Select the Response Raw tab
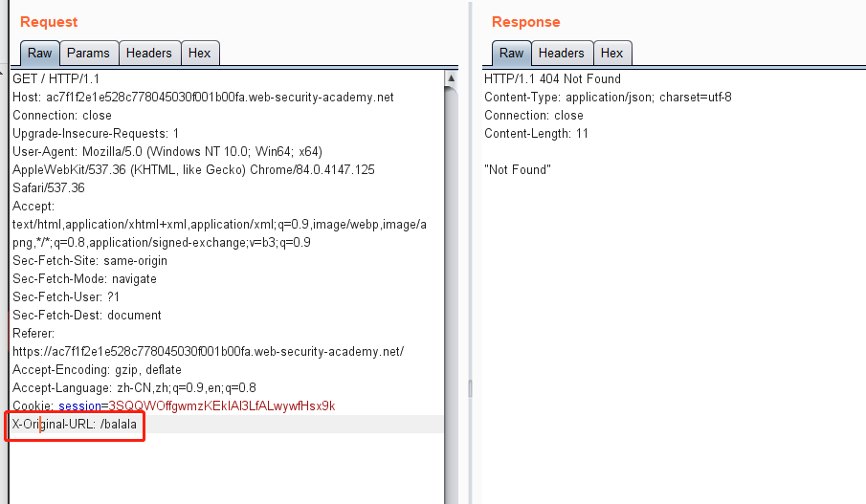866x504 pixels. point(511,53)
